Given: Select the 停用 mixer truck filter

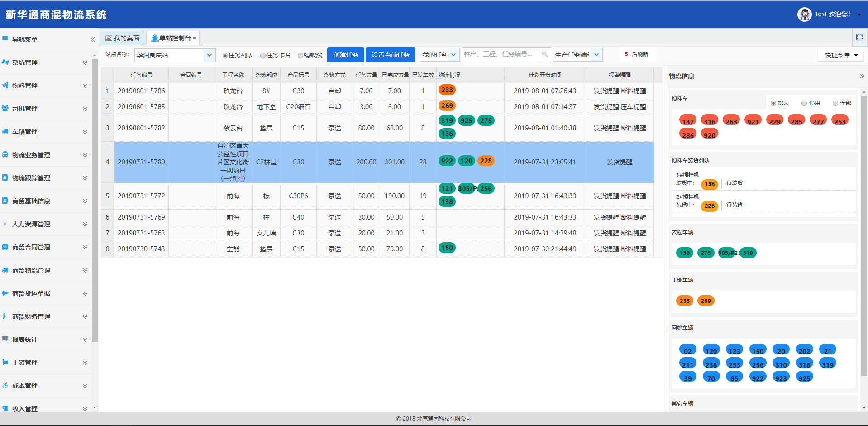Looking at the screenshot, I should (804, 103).
